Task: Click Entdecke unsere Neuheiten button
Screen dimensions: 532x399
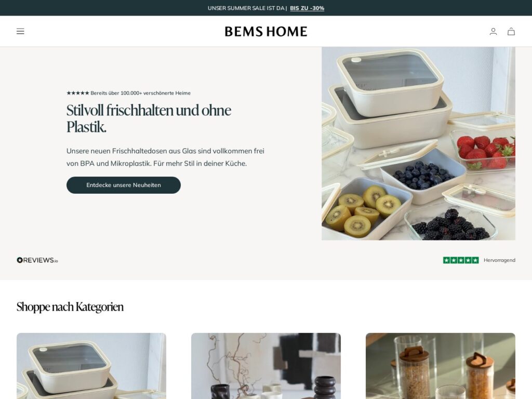Action: (x=124, y=185)
